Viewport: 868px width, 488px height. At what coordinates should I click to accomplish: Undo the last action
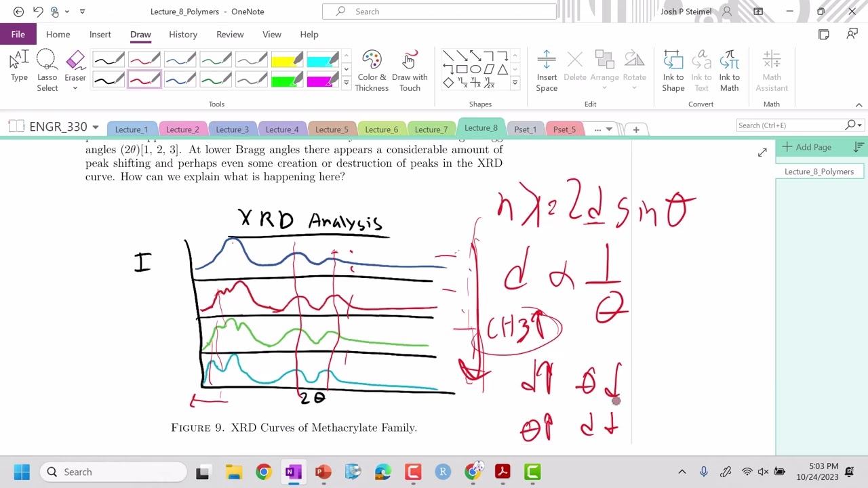39,12
